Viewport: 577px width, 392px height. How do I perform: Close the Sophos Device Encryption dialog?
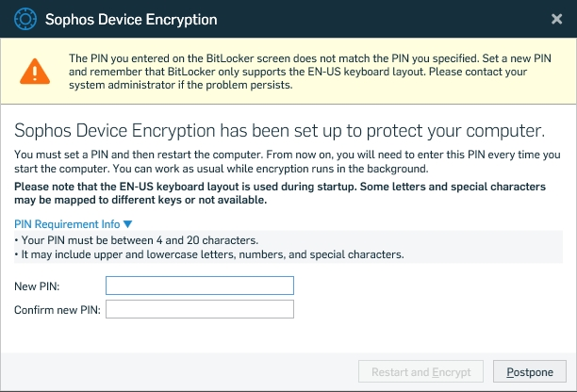pos(556,19)
